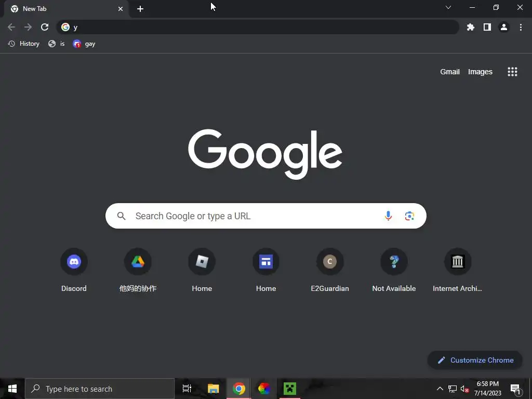532x399 pixels.
Task: Open the History bookmark
Action: 24,44
